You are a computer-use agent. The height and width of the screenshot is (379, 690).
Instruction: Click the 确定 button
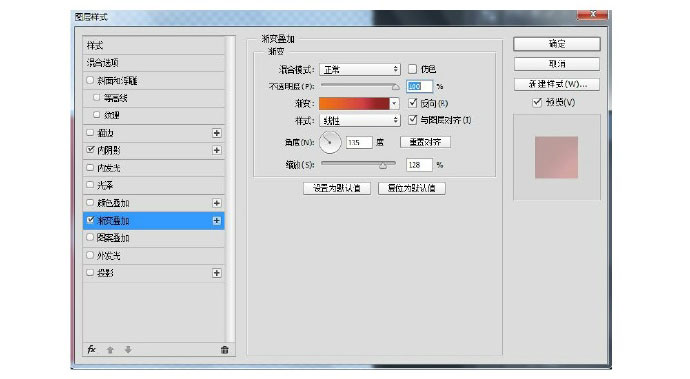[x=557, y=44]
